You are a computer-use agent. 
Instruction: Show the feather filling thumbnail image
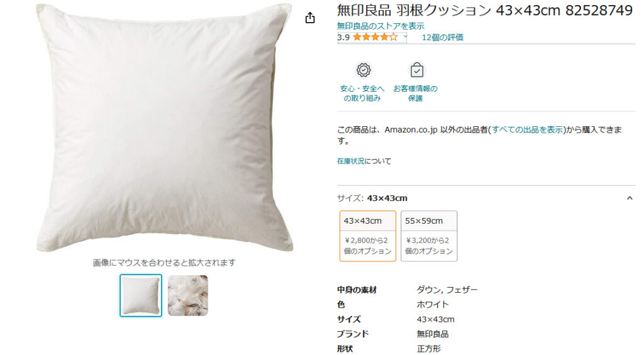[187, 295]
